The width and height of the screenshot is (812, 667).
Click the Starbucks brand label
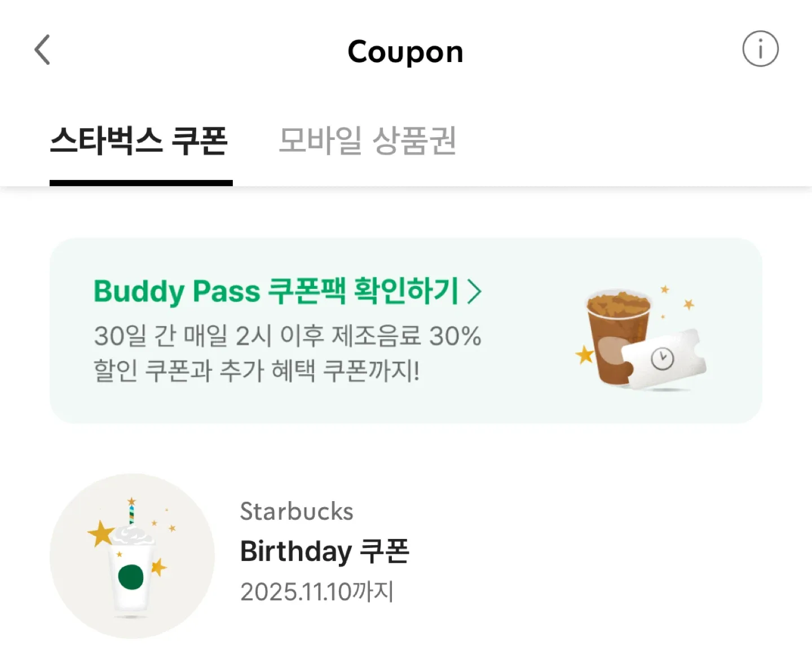click(x=297, y=511)
